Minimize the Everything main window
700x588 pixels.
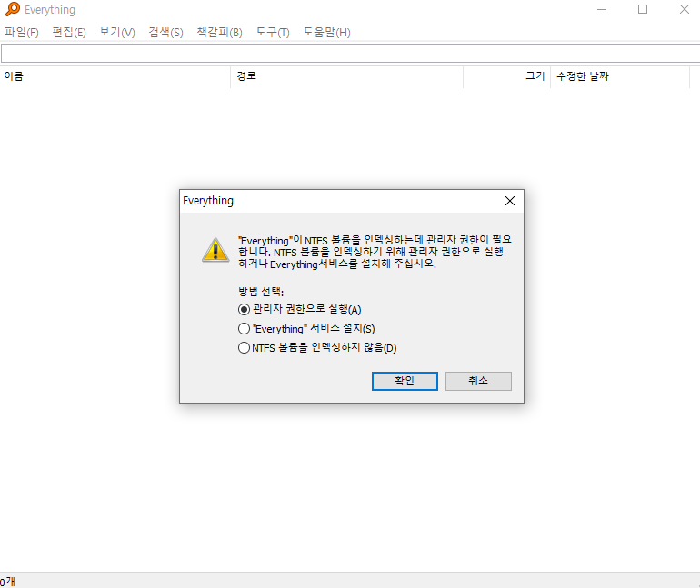602,9
